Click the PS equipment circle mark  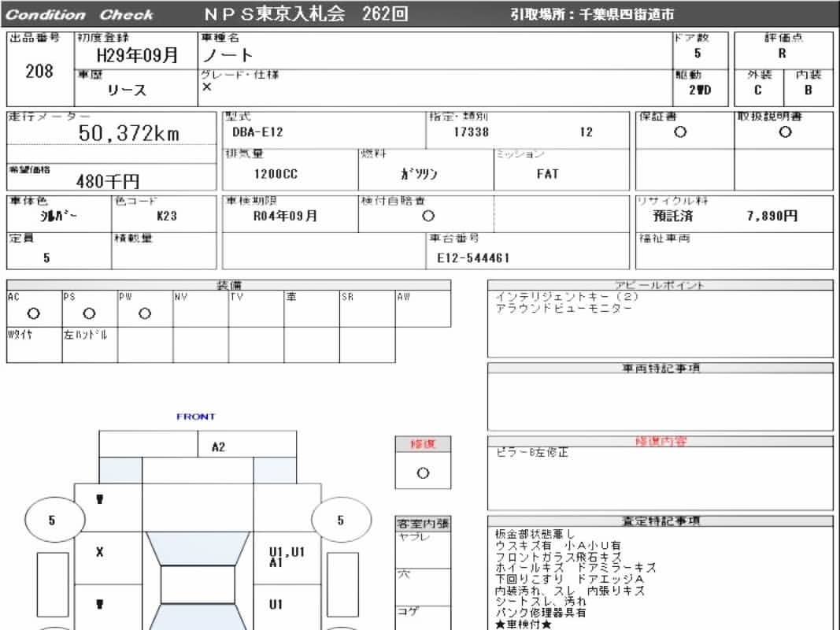click(90, 313)
